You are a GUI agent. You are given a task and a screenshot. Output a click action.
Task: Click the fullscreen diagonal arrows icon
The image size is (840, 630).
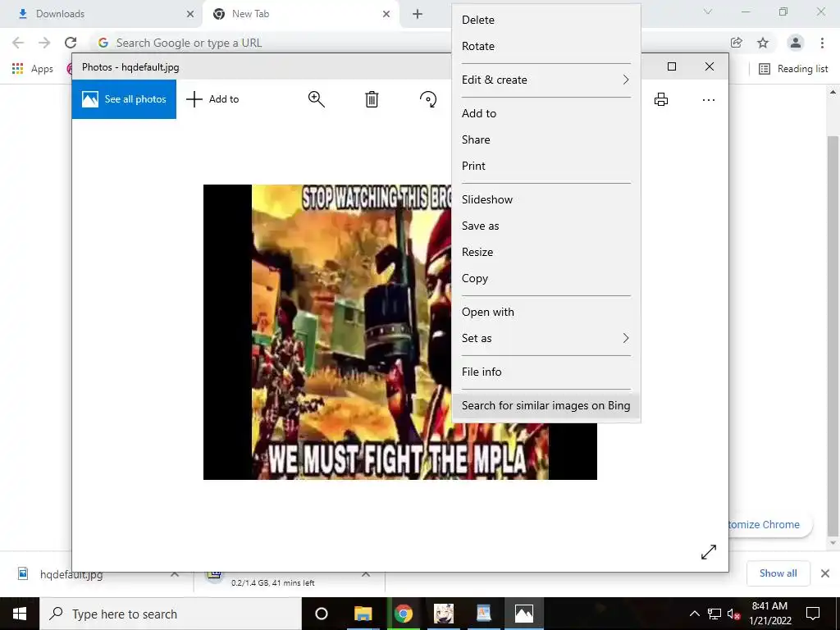[x=708, y=552]
